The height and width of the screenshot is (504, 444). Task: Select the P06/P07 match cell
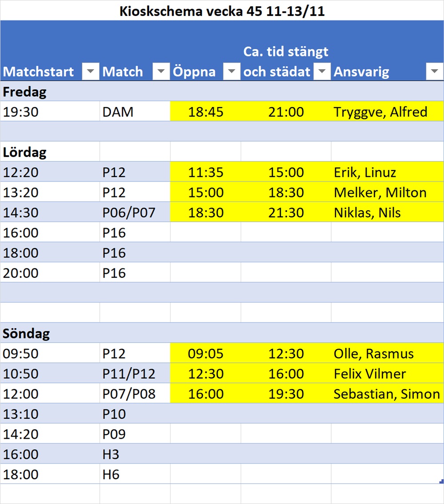tap(129, 213)
